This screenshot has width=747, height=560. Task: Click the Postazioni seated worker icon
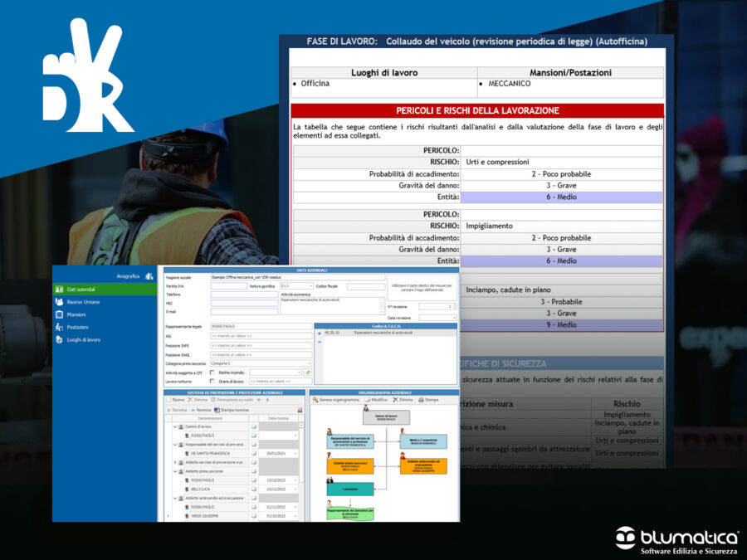(x=59, y=327)
